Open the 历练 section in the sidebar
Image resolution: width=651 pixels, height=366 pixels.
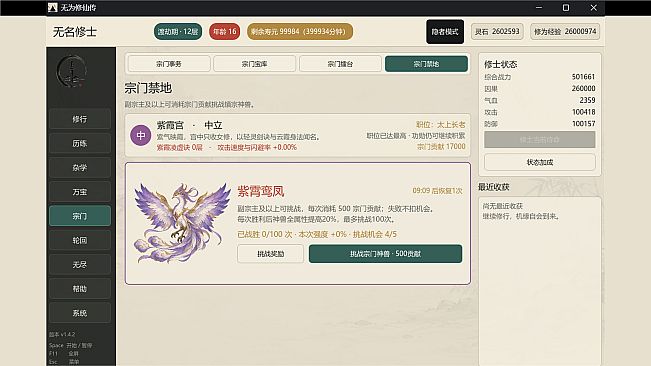[x=80, y=143]
